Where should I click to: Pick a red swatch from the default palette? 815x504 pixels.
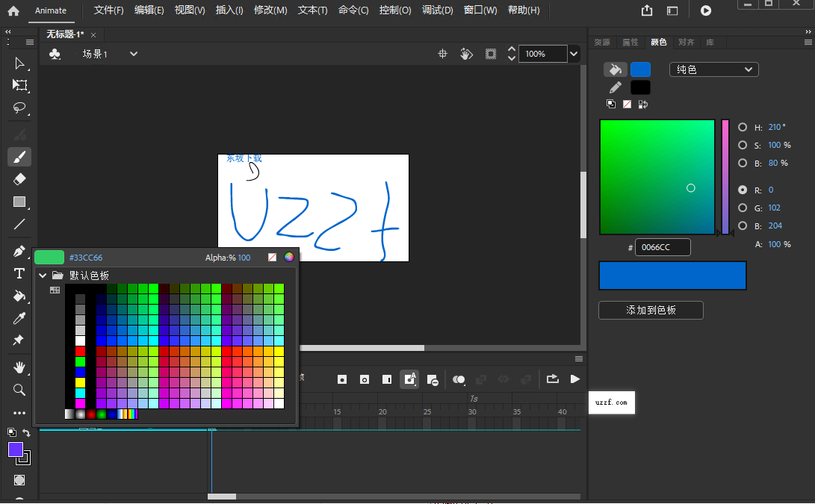(80, 349)
